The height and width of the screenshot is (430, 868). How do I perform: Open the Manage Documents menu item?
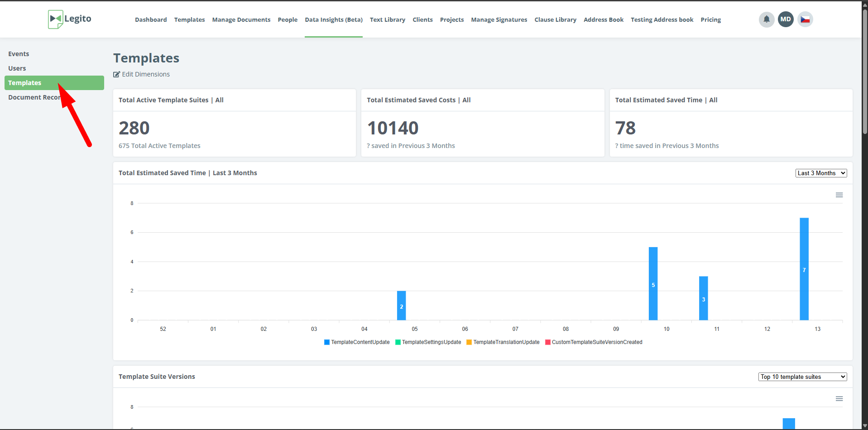241,19
